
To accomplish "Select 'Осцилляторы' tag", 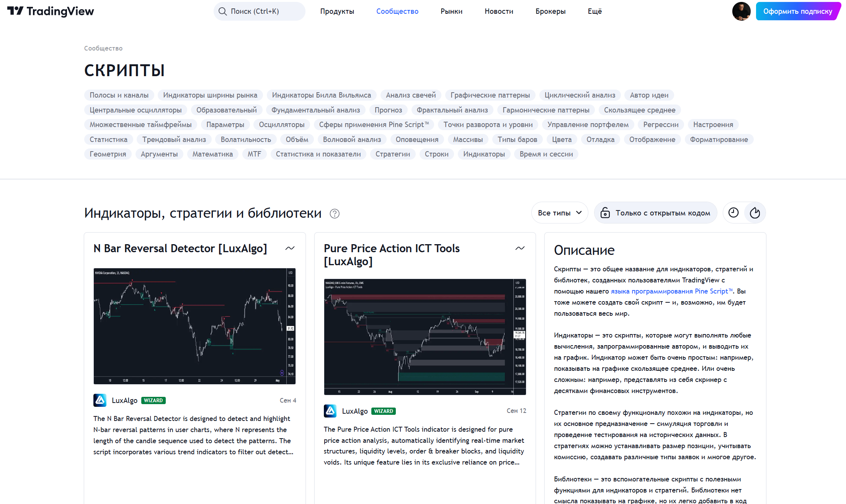I will [x=282, y=125].
